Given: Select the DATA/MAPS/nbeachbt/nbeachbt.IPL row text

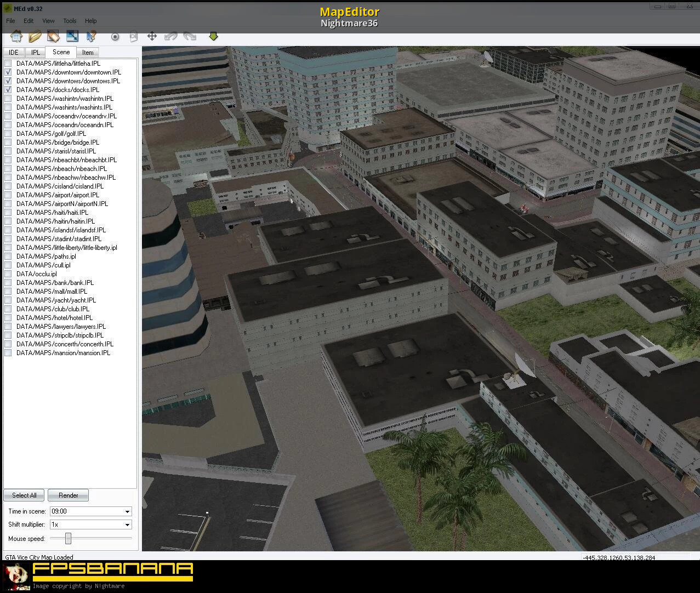Looking at the screenshot, I should [66, 160].
